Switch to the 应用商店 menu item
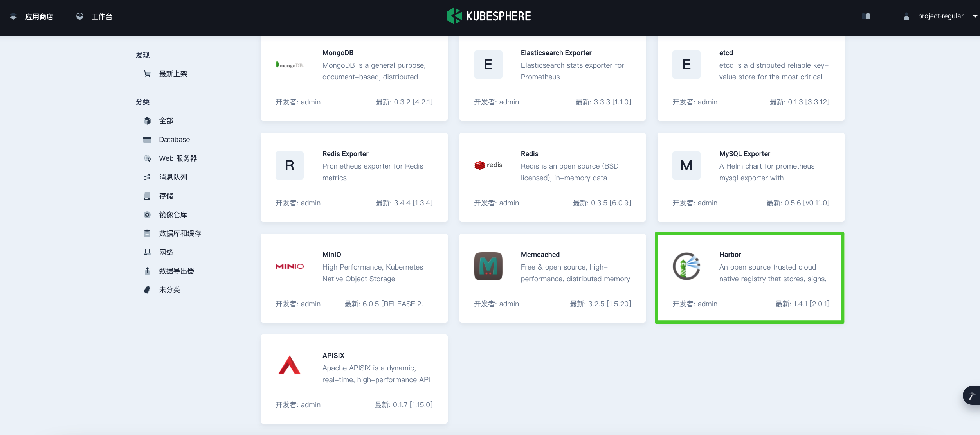Screen dimensions: 980x435 [39, 16]
